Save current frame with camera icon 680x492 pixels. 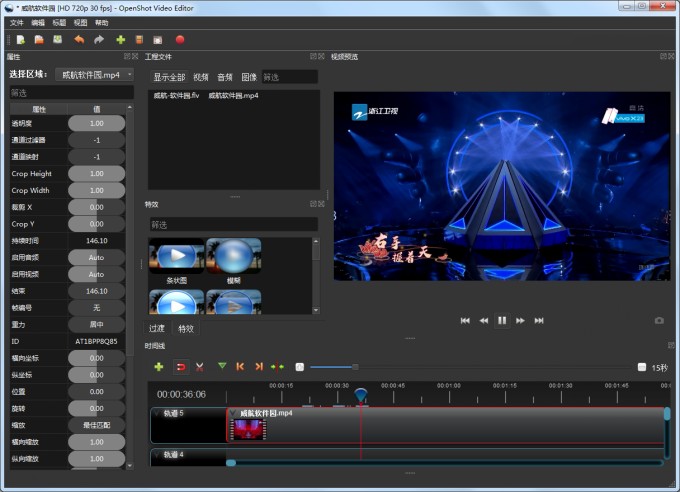point(659,321)
